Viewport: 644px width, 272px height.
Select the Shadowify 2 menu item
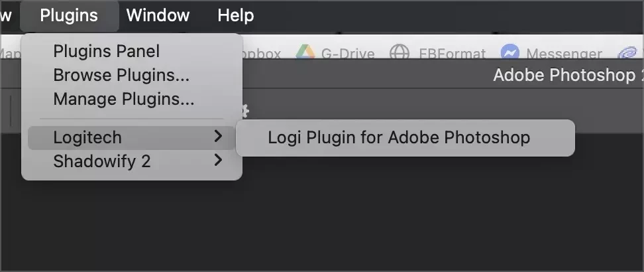131,161
